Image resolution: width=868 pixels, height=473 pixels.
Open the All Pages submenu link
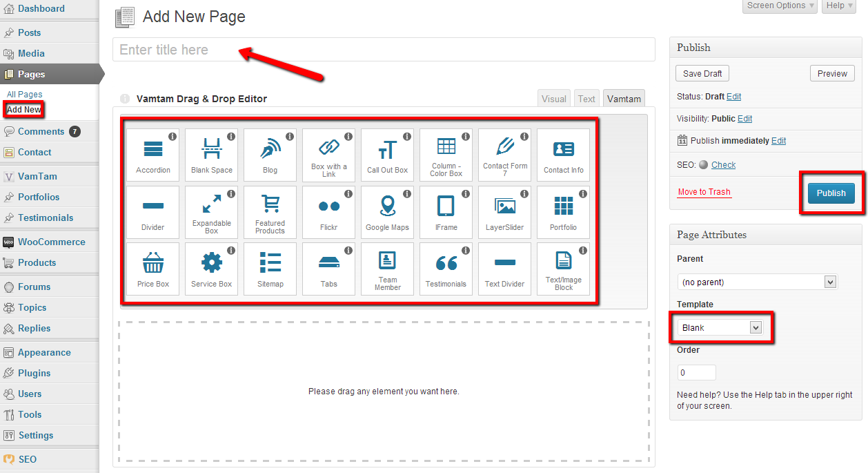pyautogui.click(x=25, y=95)
